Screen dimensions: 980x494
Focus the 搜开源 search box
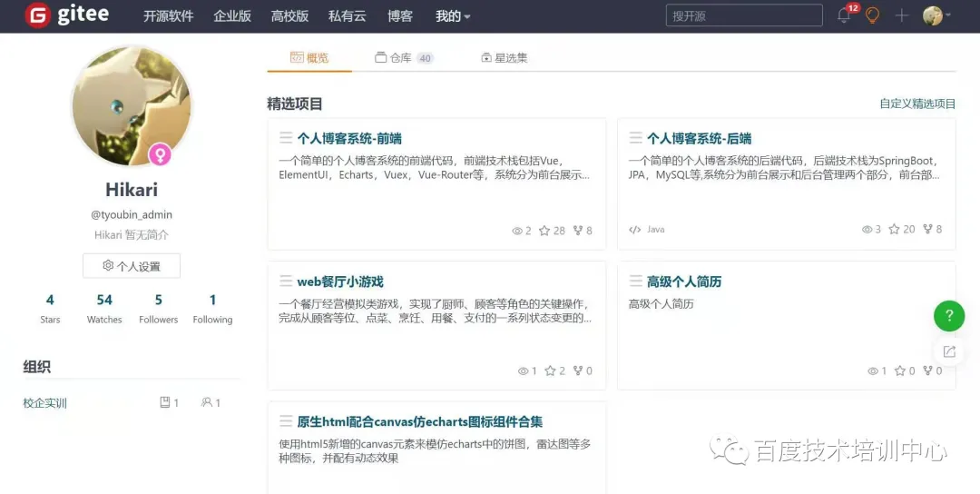click(x=744, y=15)
